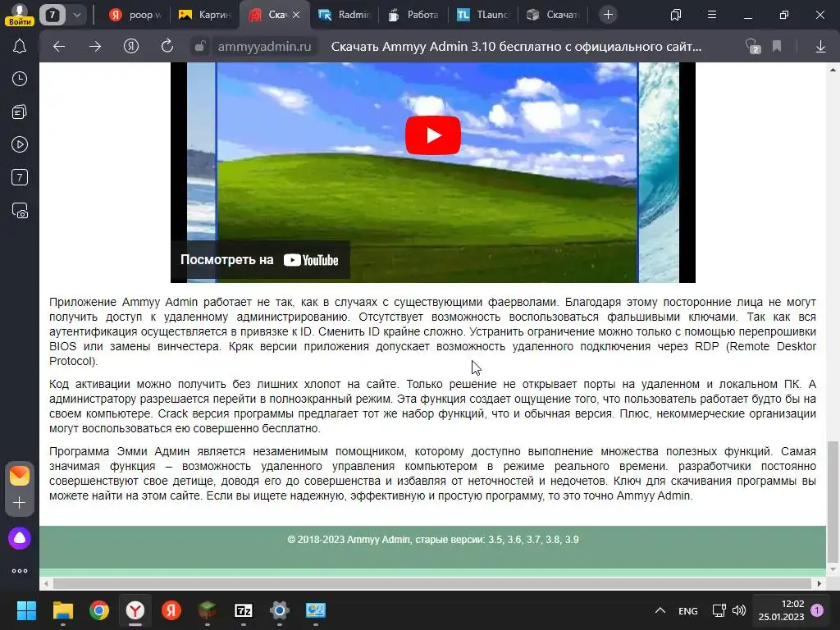This screenshot has height=630, width=840.
Task: Go back to the previous page
Action: click(x=59, y=47)
